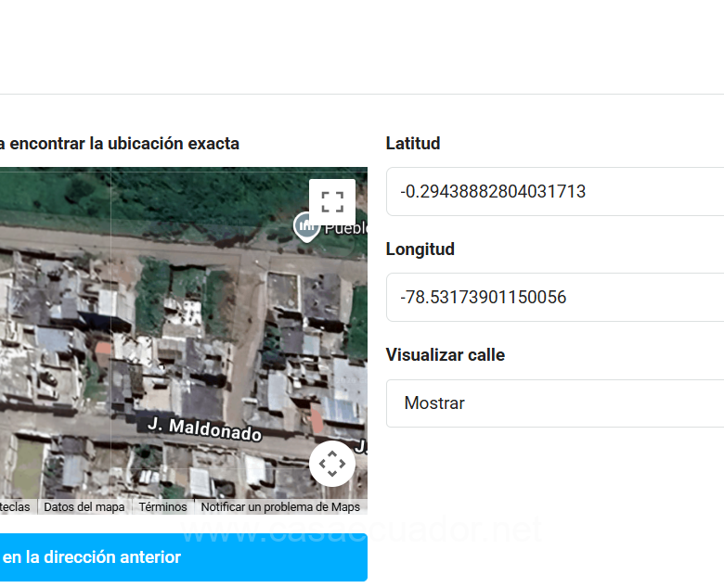Expand the Visualizar calle dropdown showing Mostrar
The height and width of the screenshot is (588, 724).
(555, 403)
